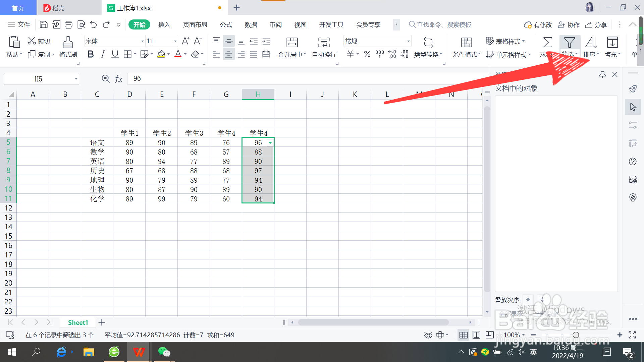Click the insert function fx icon
Viewport: 644px width, 362px height.
click(119, 79)
